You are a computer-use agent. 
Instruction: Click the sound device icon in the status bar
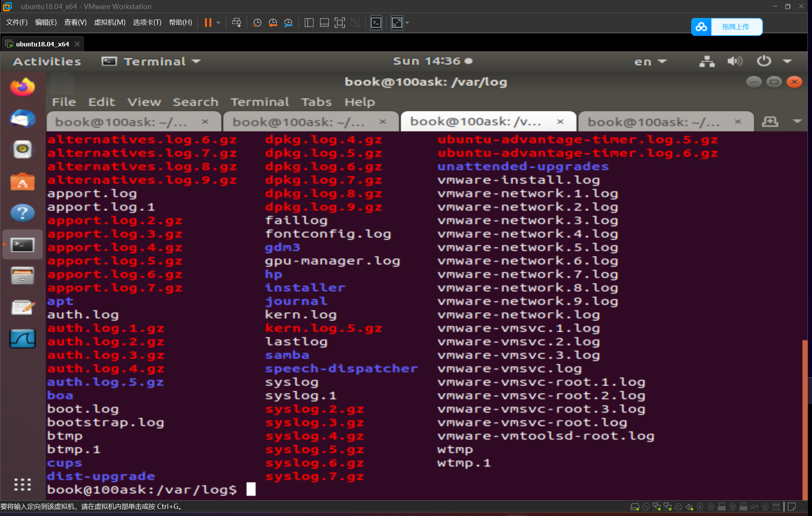[689, 506]
